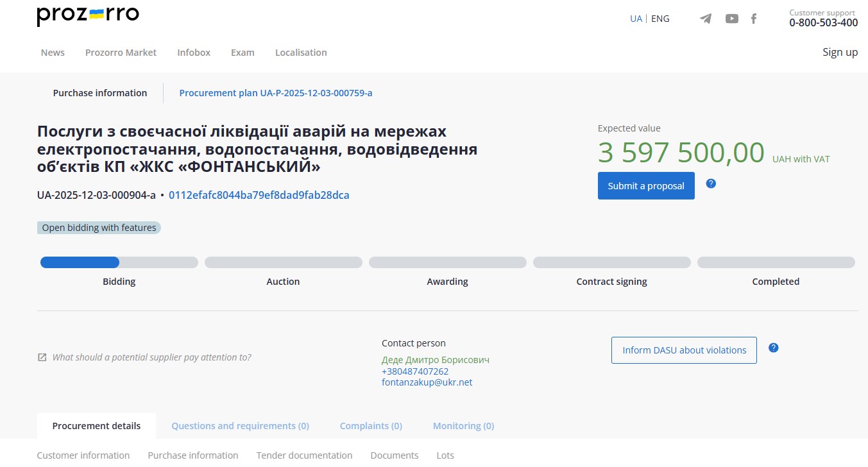
Task: Open the Telegram channel icon
Action: point(706,19)
